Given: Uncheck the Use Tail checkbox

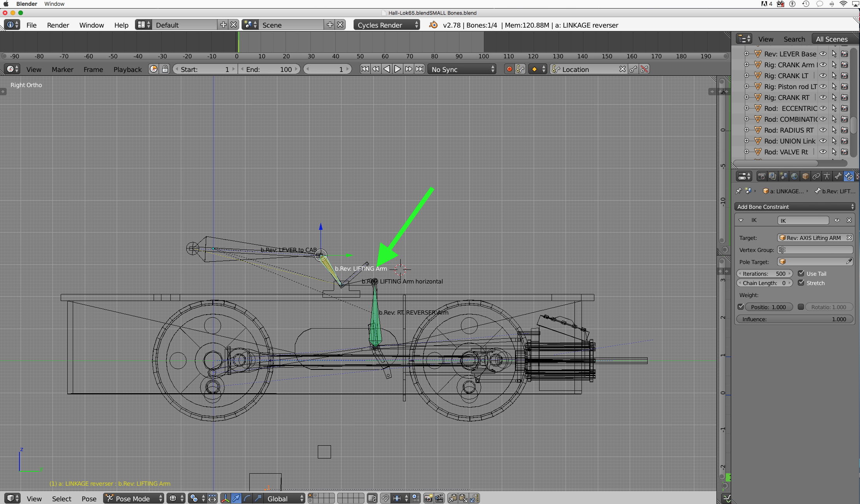Looking at the screenshot, I should pos(801,273).
